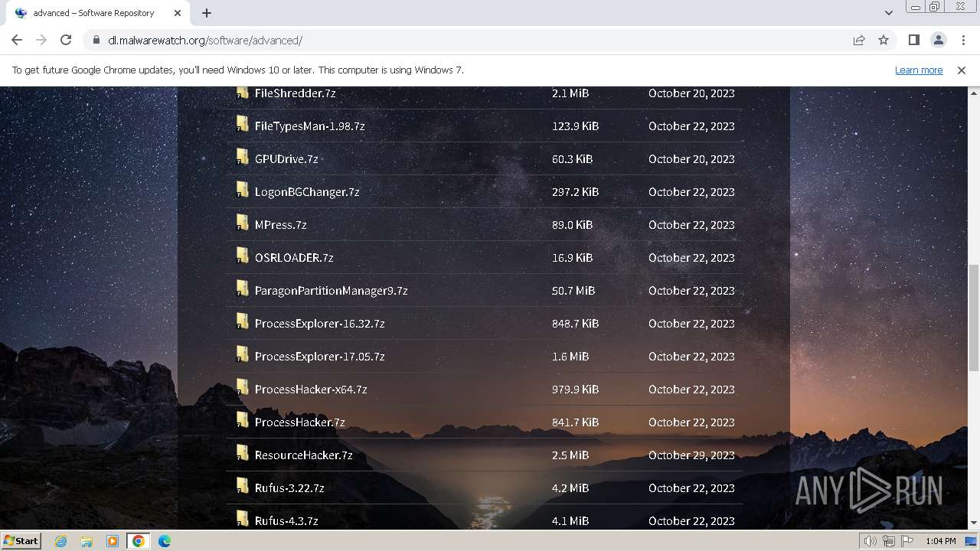
Task: Click the Show desktop button
Action: point(972,541)
